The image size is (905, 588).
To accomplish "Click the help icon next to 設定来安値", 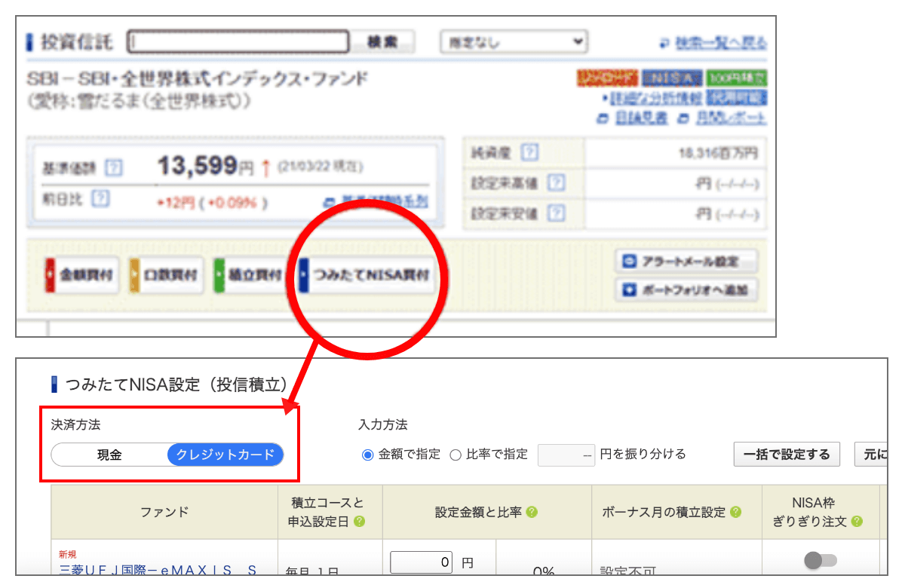I will 556,213.
